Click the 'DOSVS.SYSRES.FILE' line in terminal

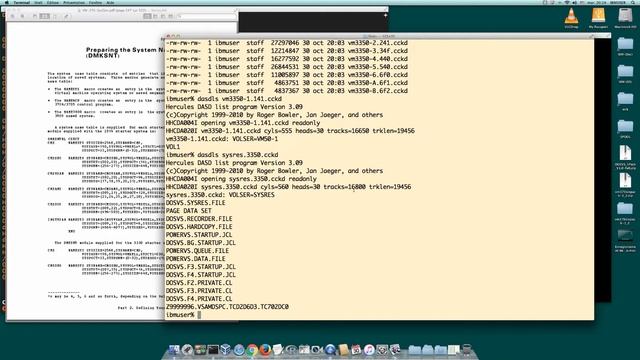(196, 203)
